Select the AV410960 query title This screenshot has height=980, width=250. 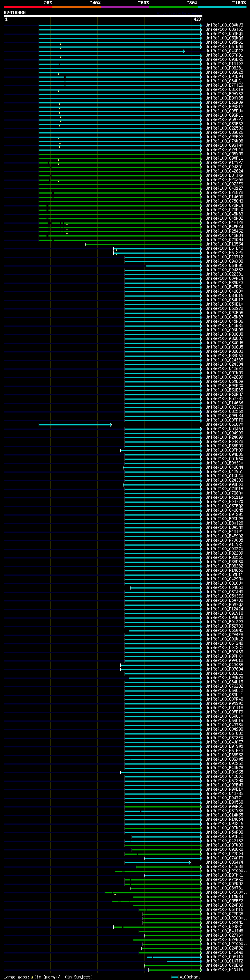(x=15, y=12)
